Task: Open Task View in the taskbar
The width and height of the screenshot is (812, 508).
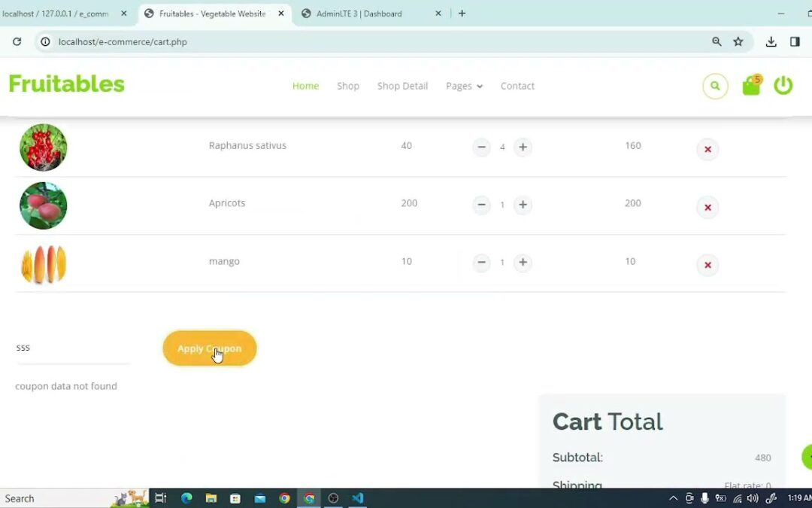Action: (x=161, y=498)
